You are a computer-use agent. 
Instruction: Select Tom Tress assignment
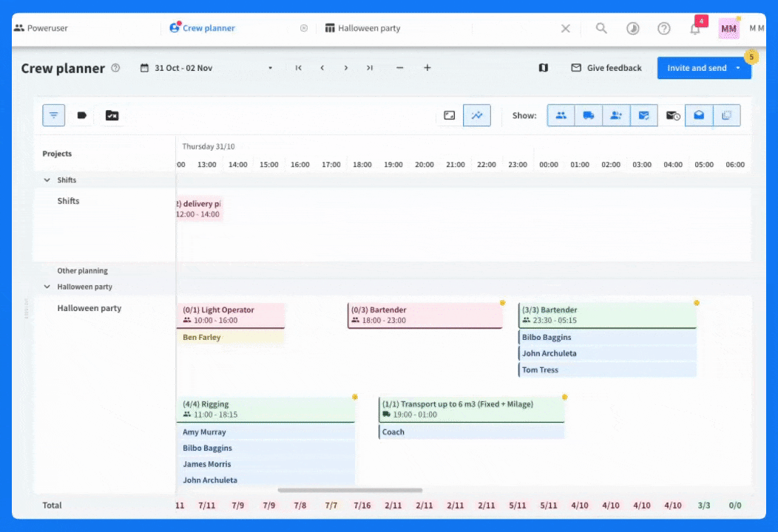(x=607, y=370)
